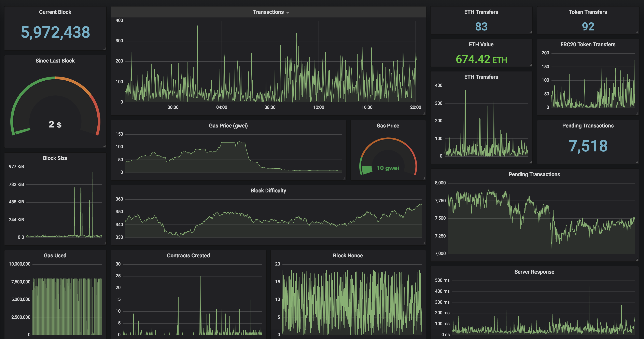Click resize handle of Block Size panel
Screen dimensions: 644x339
click(x=104, y=243)
